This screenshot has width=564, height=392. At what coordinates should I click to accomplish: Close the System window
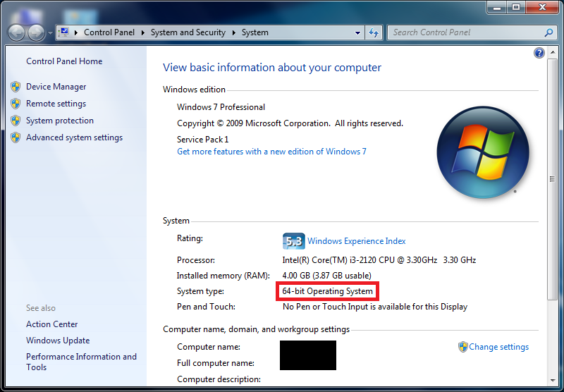tap(542, 7)
